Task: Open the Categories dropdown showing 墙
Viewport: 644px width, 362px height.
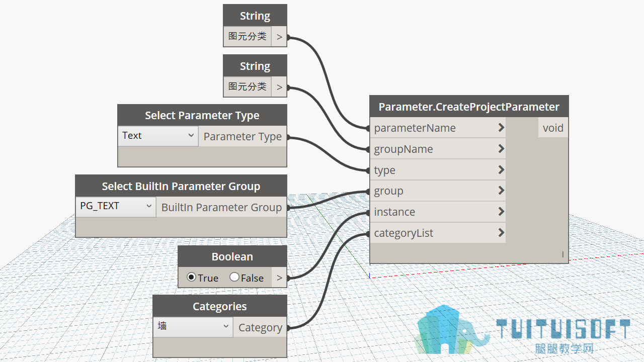Action: point(193,327)
